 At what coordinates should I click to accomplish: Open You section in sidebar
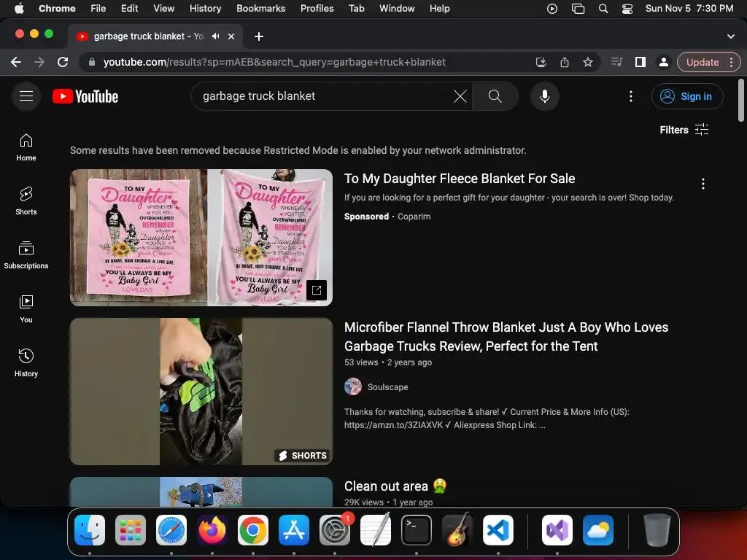click(x=26, y=308)
